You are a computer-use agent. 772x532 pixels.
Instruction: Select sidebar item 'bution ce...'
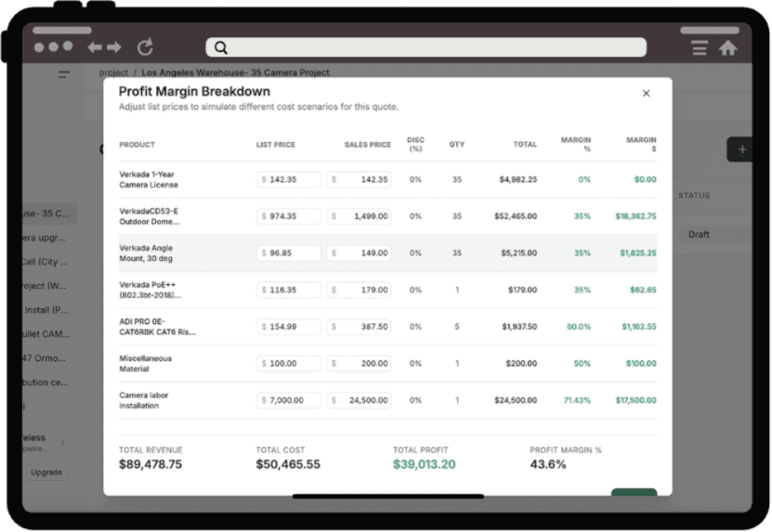pyautogui.click(x=46, y=383)
